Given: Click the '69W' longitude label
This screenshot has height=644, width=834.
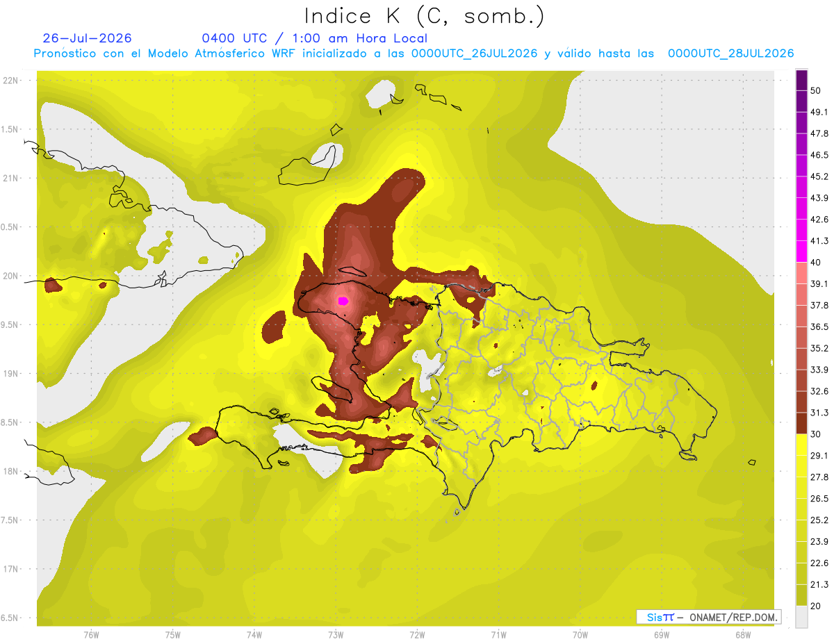Looking at the screenshot, I should pyautogui.click(x=662, y=634).
